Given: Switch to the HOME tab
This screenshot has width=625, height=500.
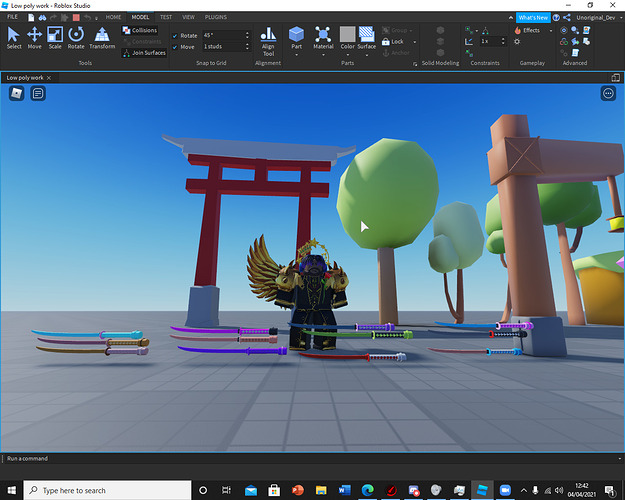Looking at the screenshot, I should click(113, 17).
